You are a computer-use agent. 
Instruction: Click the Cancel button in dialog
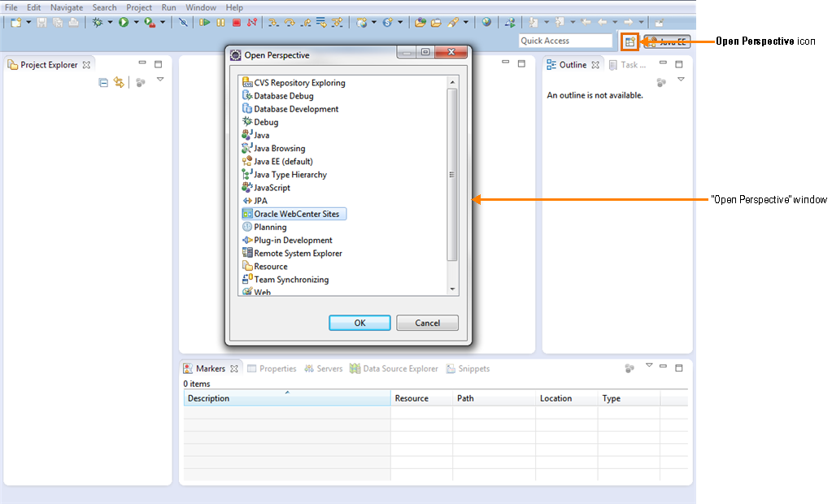coord(427,323)
